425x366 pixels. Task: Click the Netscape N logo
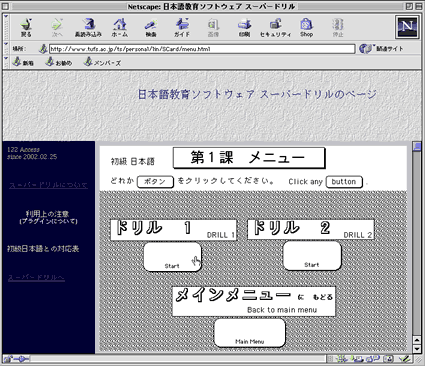tap(407, 27)
